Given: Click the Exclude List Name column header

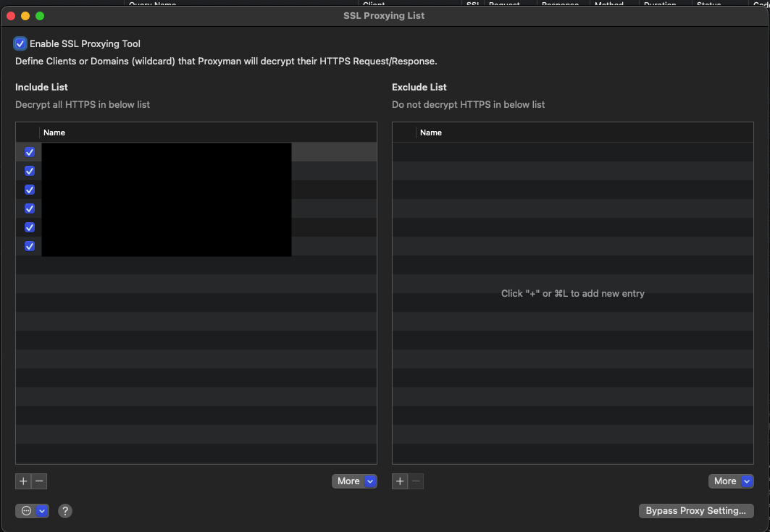Looking at the screenshot, I should point(585,132).
